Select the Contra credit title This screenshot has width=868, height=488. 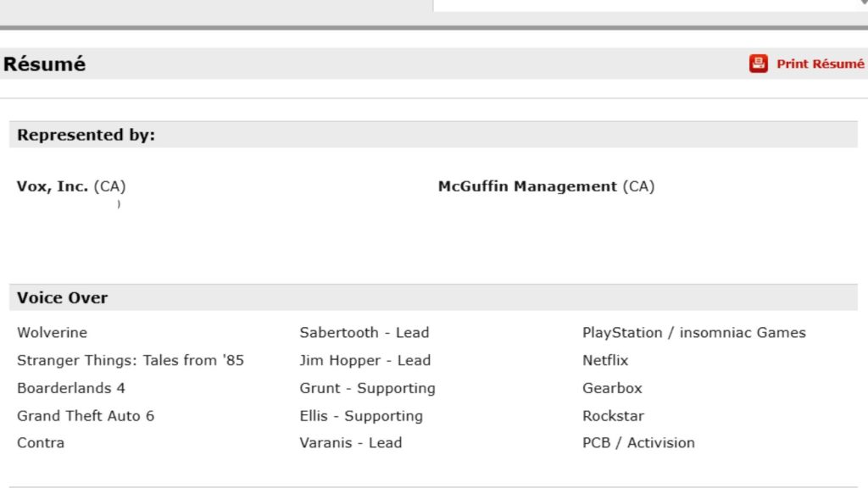(x=41, y=442)
